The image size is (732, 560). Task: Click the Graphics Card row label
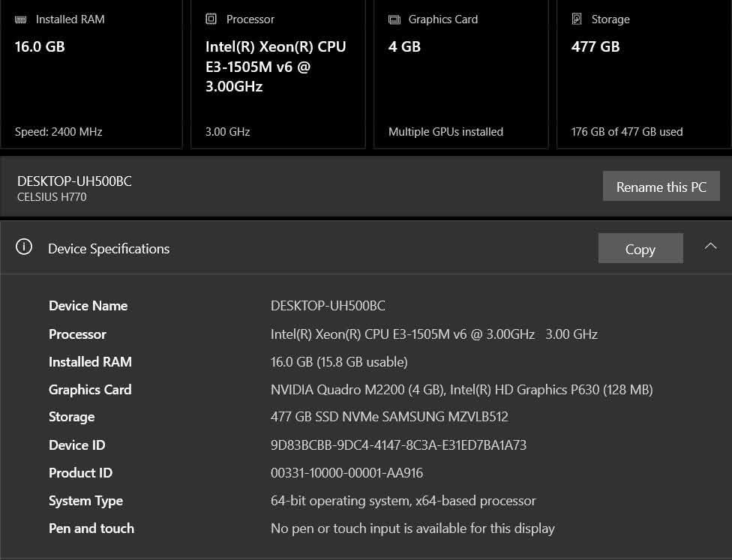[x=90, y=390]
